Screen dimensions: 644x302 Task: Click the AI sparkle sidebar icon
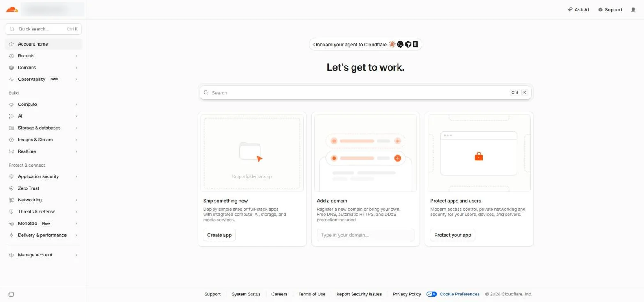click(x=11, y=116)
